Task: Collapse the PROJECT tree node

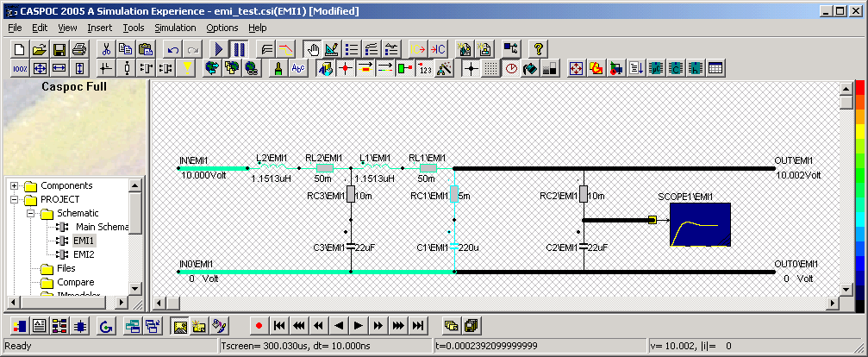Action: pyautogui.click(x=15, y=199)
